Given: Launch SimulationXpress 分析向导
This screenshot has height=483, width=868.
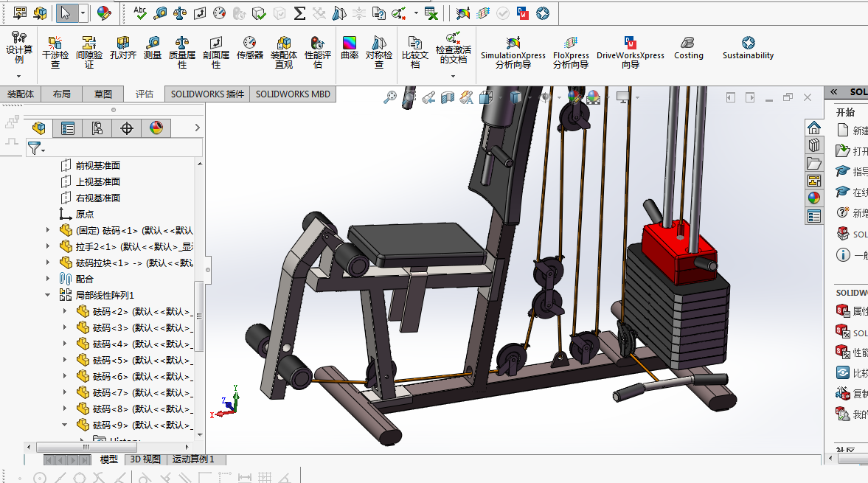Looking at the screenshot, I should (x=513, y=52).
